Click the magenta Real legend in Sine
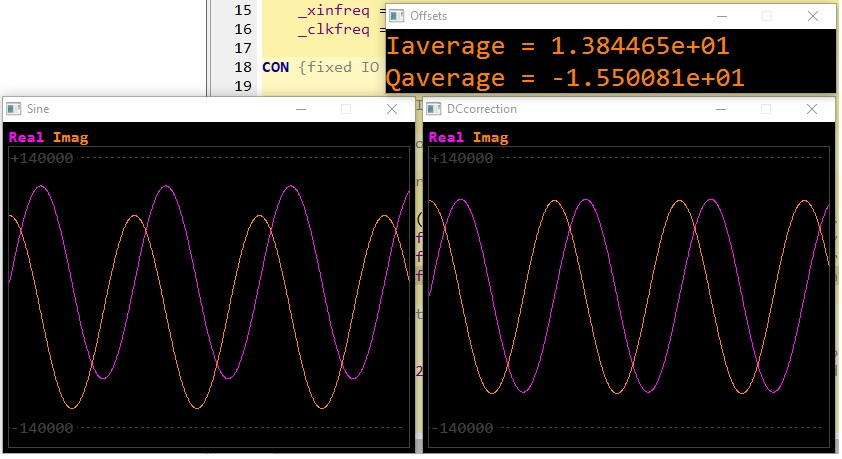 (26, 137)
